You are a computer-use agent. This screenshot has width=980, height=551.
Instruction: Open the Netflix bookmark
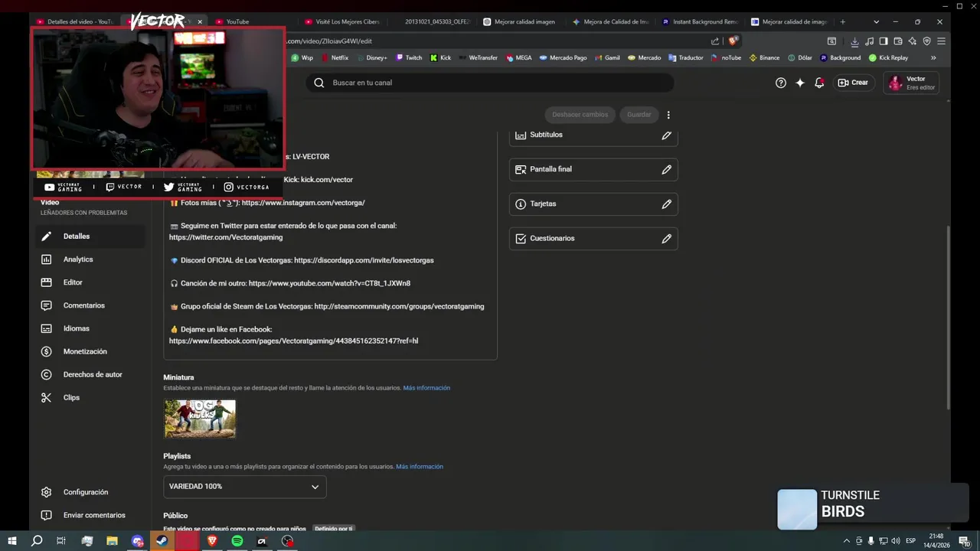tap(335, 57)
